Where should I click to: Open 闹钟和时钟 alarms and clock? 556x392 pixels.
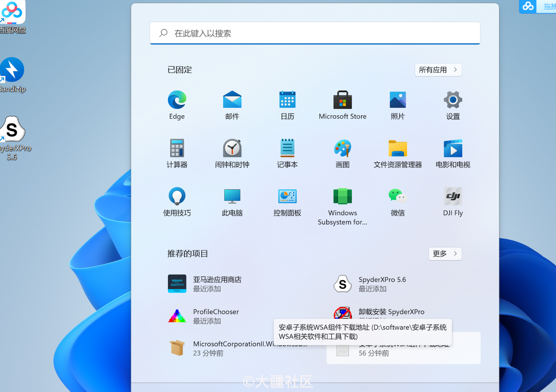click(232, 153)
